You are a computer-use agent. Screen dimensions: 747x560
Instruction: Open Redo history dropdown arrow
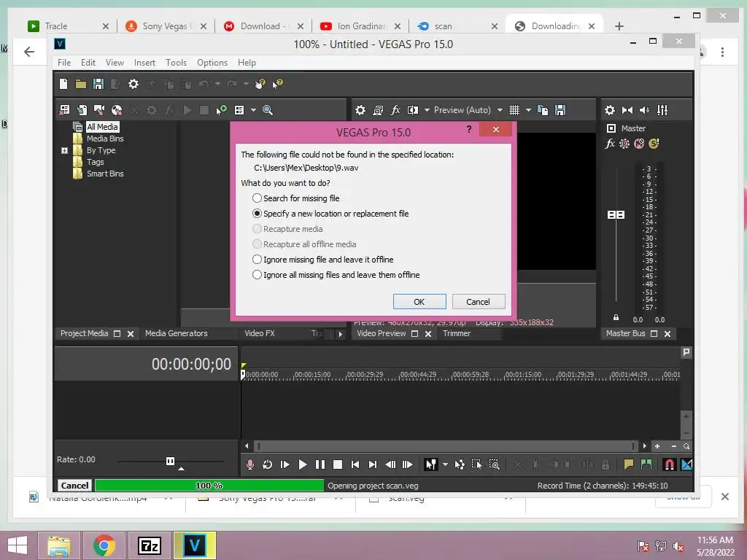point(246,85)
